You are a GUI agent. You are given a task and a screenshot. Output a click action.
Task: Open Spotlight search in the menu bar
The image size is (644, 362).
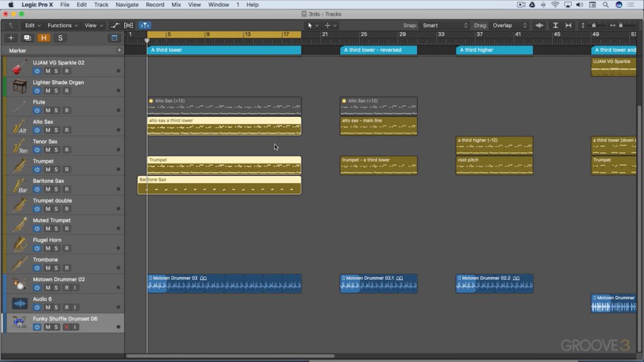coord(606,4)
